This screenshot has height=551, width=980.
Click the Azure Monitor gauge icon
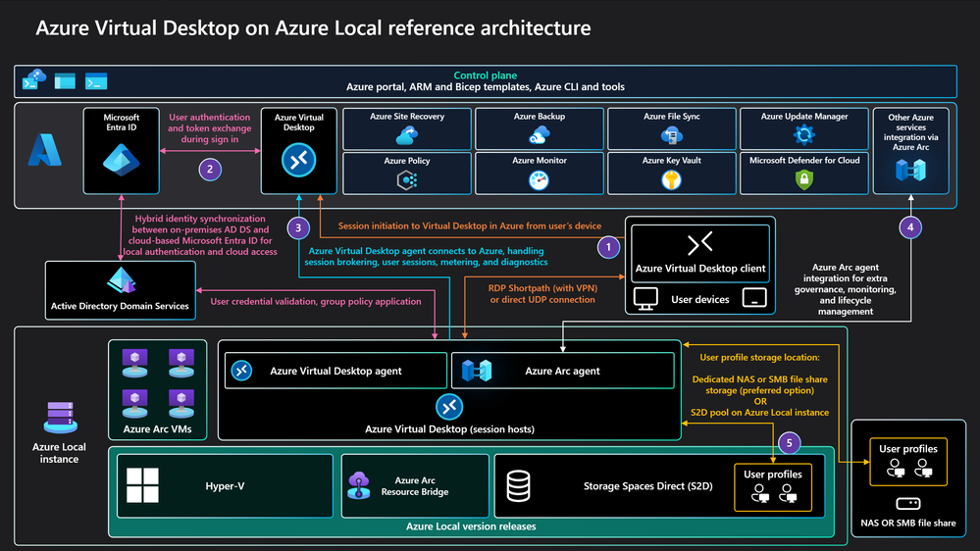[539, 180]
